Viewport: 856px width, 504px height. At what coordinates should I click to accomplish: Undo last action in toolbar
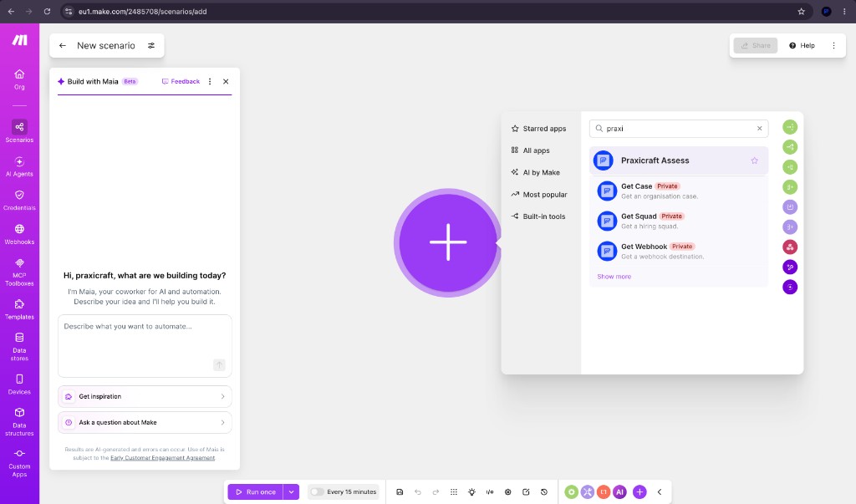(x=418, y=492)
